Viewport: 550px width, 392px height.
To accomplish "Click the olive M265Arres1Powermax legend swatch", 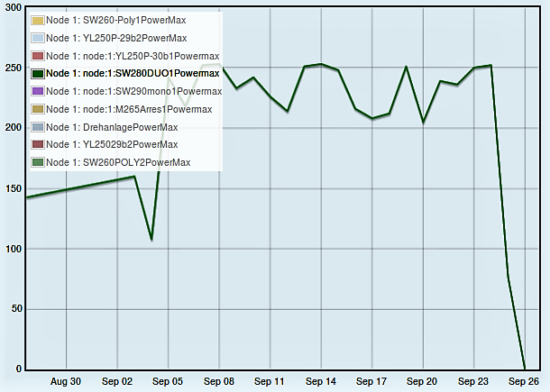I will click(x=37, y=109).
